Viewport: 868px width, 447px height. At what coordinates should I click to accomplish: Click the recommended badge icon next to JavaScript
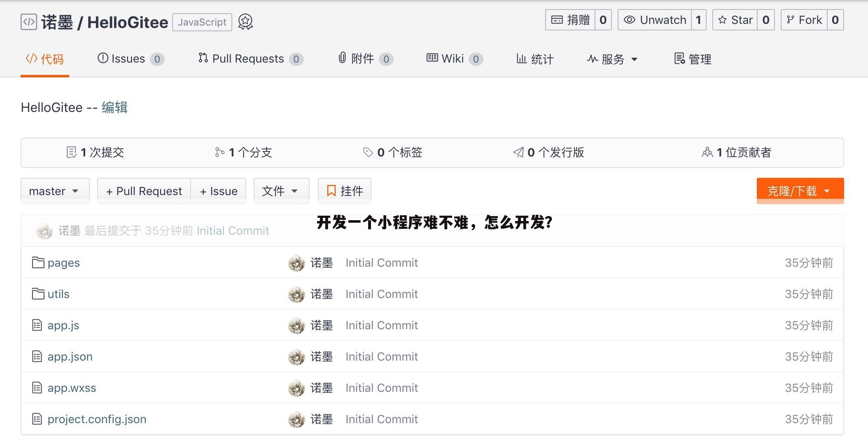[245, 22]
